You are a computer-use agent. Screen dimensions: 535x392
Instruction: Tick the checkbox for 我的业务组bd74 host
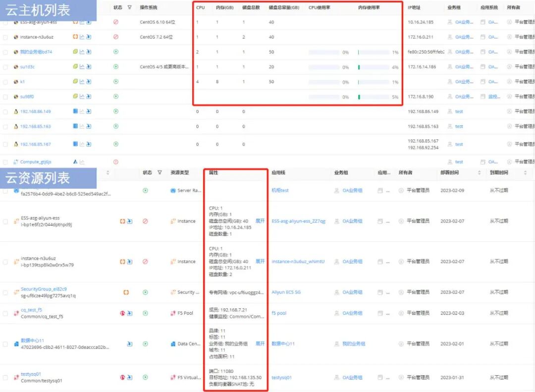click(x=5, y=52)
